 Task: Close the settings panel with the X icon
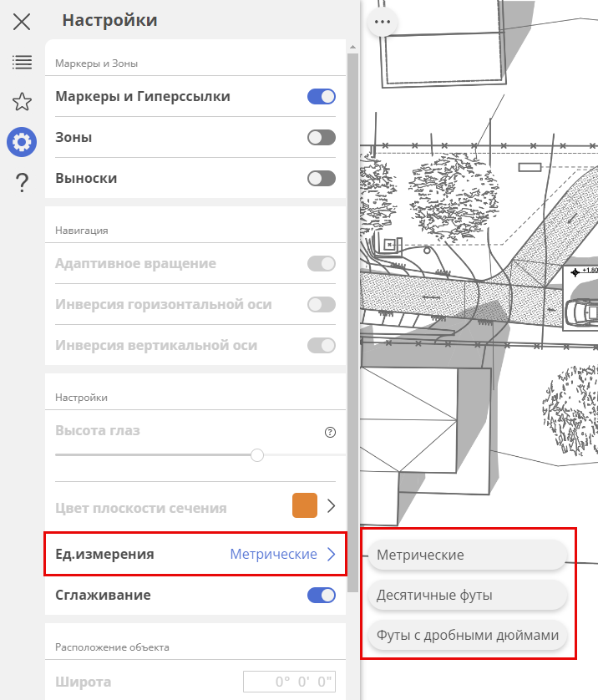[x=22, y=22]
